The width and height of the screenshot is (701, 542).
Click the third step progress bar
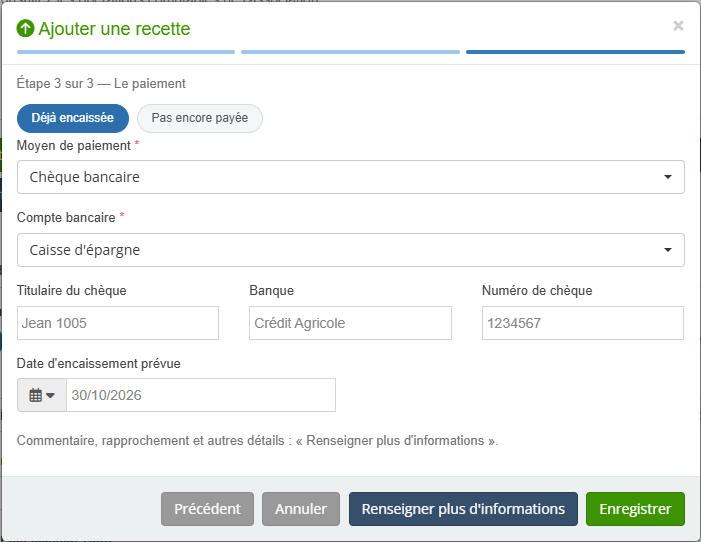575,52
